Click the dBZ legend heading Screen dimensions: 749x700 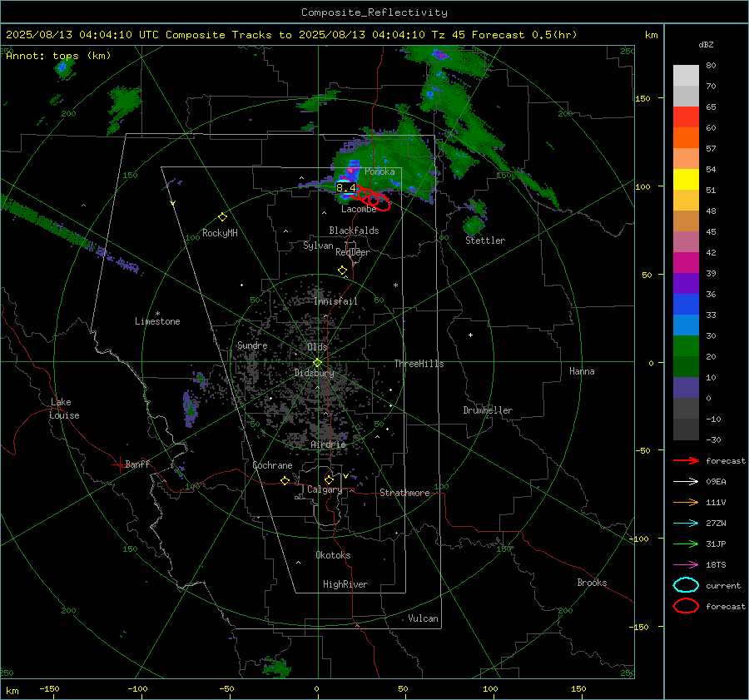coord(706,44)
